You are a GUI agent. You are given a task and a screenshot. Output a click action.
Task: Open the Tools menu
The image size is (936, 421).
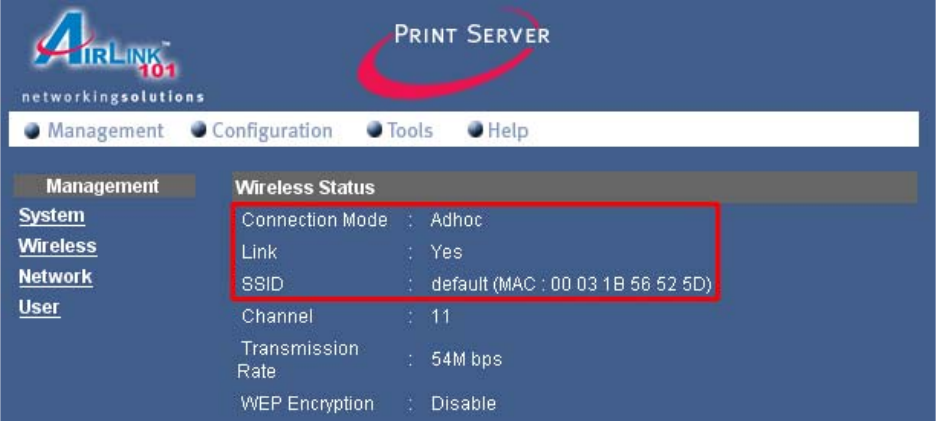pos(410,131)
